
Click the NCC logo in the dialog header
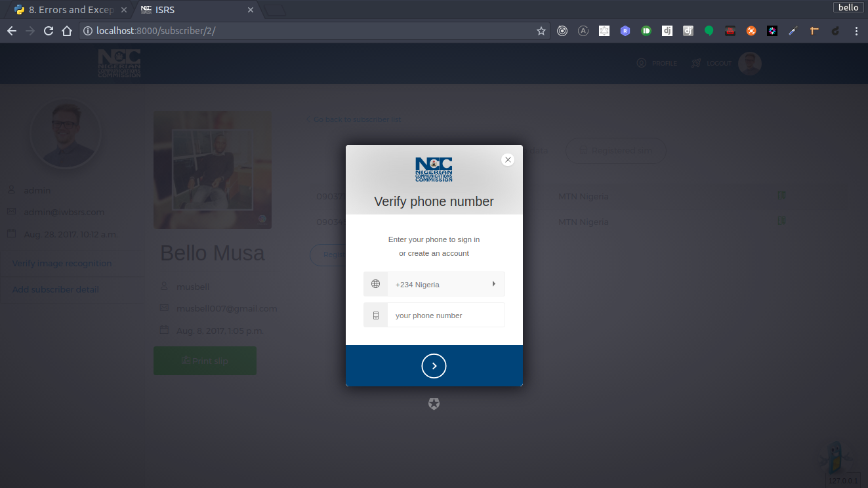point(434,169)
